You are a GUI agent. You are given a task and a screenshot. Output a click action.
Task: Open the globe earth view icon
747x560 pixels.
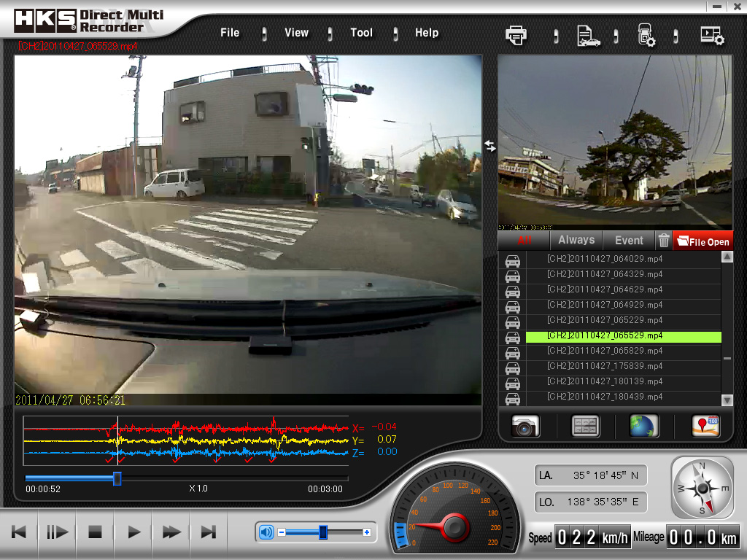644,426
